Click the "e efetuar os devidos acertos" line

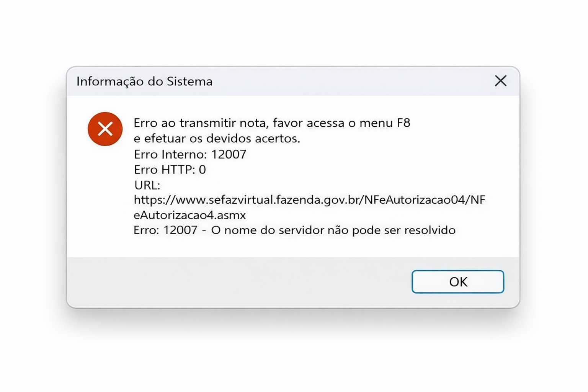point(217,138)
